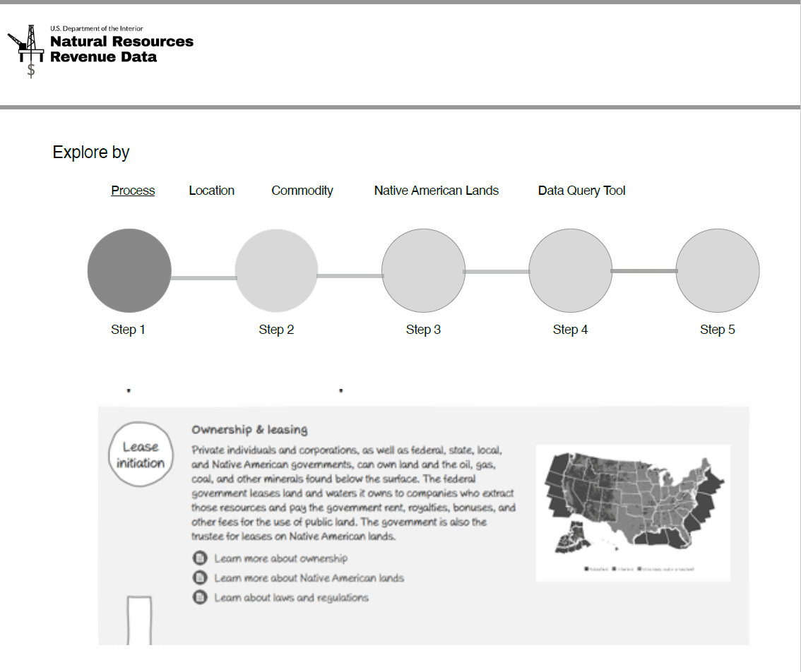Follow the Learn more about ownership link
This screenshot has height=672, width=801.
point(280,558)
